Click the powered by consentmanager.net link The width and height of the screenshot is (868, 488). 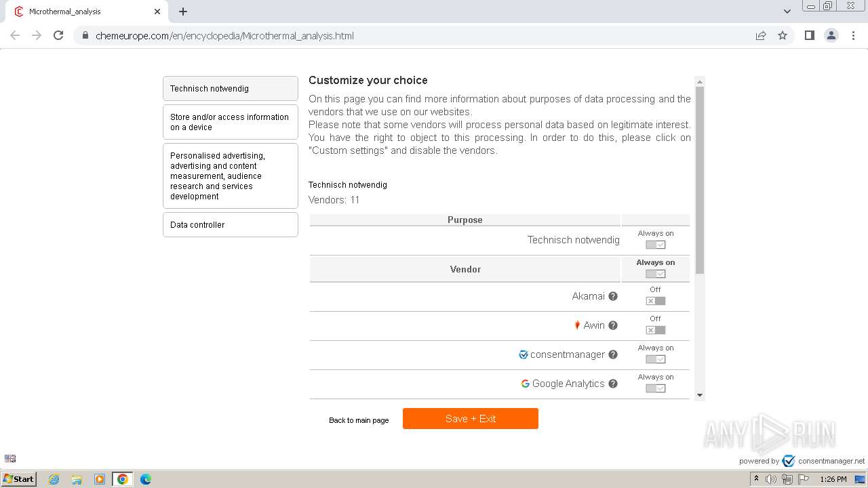pos(802,461)
